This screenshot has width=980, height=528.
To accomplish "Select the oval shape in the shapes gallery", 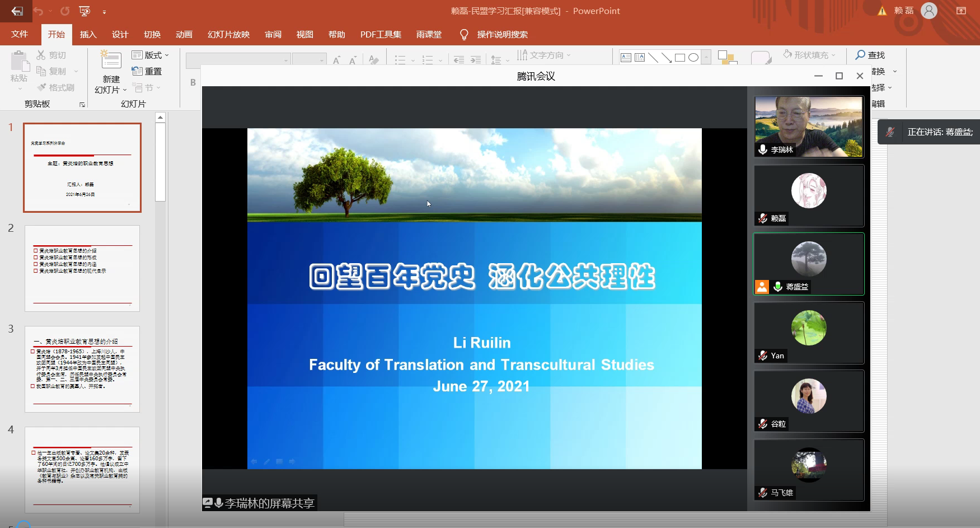I will tap(693, 58).
